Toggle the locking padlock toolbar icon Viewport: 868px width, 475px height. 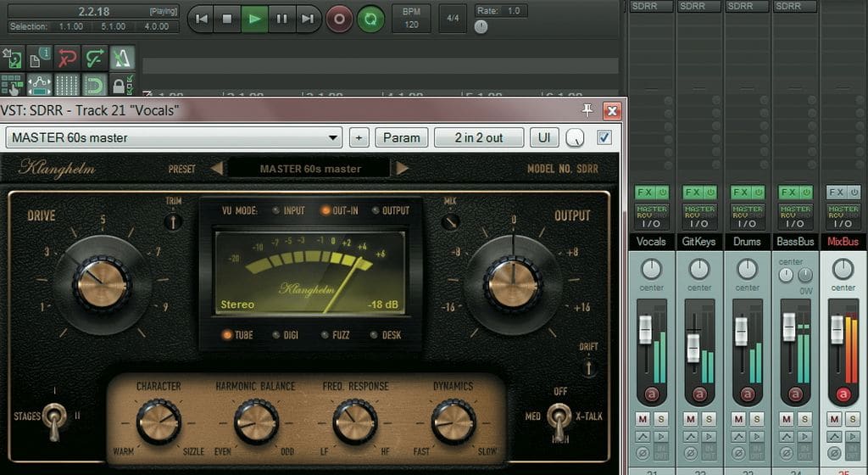tap(122, 86)
